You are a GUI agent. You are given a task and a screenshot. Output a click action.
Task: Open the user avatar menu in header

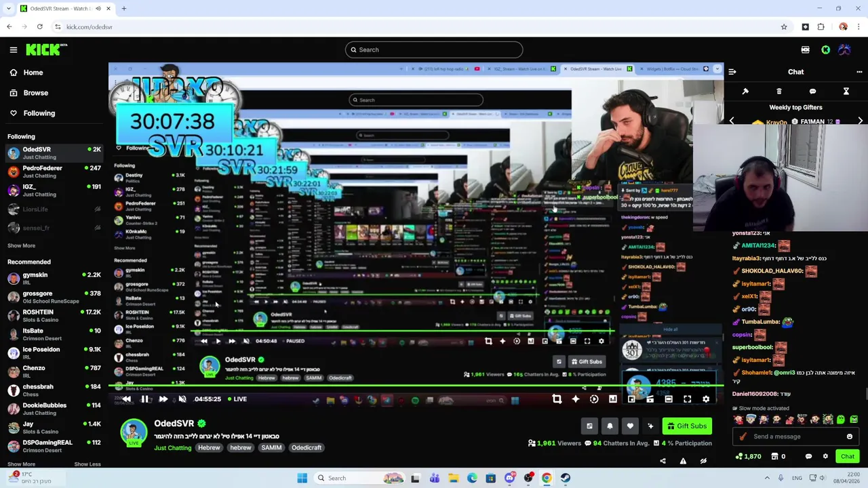click(x=844, y=49)
